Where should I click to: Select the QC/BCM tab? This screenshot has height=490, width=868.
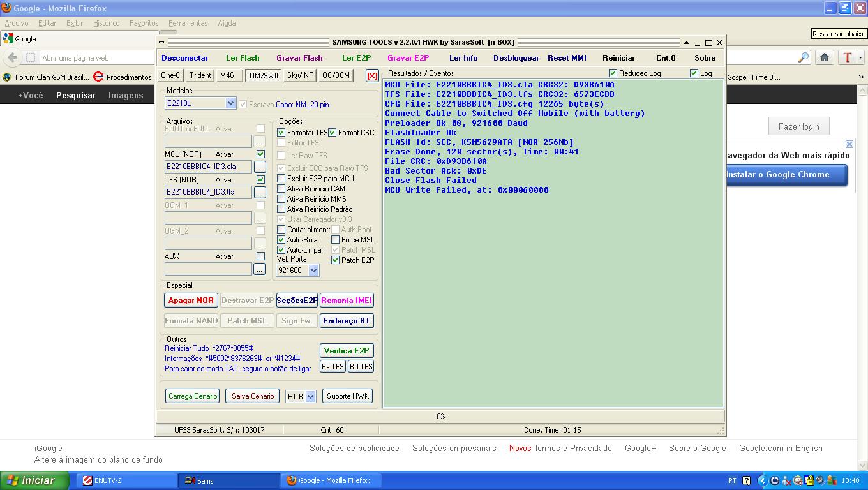pyautogui.click(x=336, y=75)
